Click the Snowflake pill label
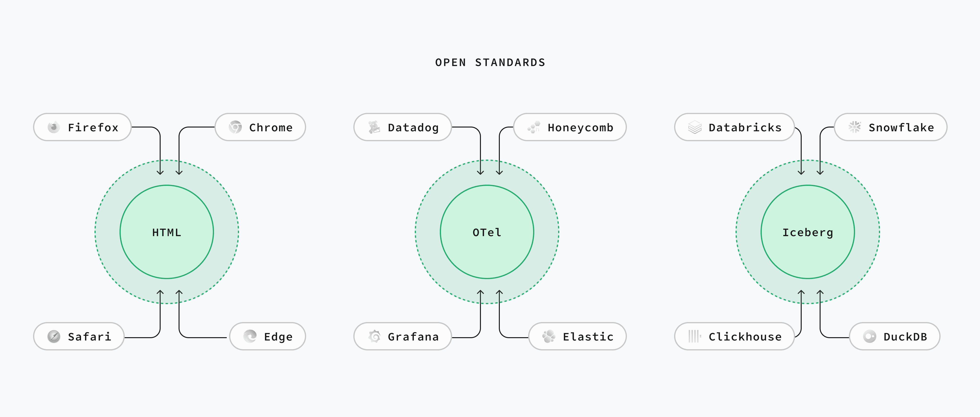This screenshot has height=417, width=980. pyautogui.click(x=891, y=127)
